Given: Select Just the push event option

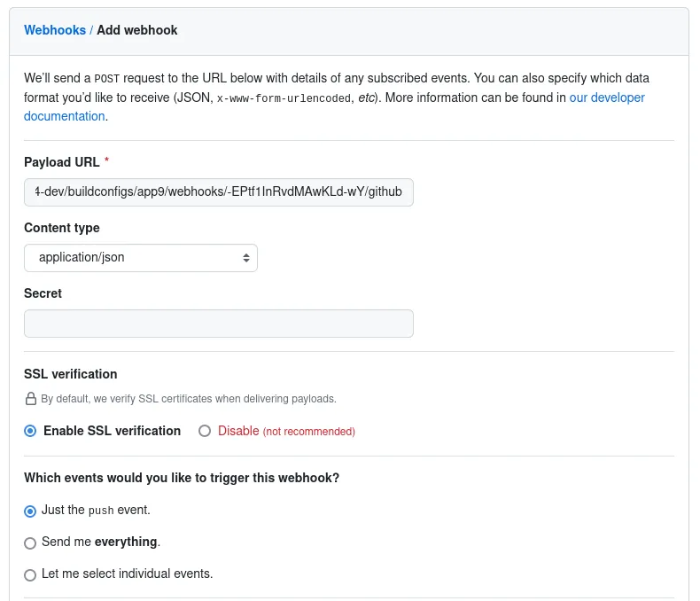Looking at the screenshot, I should (30, 511).
